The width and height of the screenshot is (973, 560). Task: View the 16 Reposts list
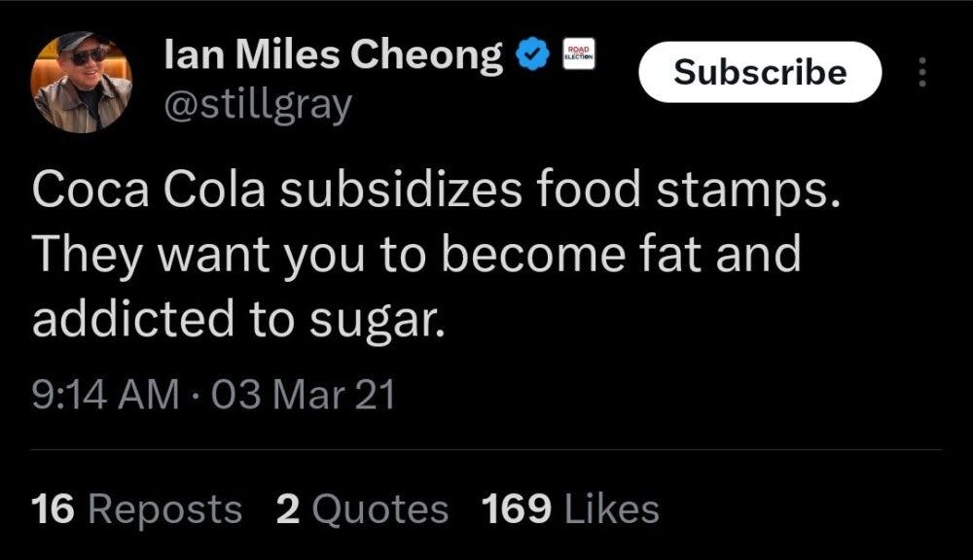(136, 509)
